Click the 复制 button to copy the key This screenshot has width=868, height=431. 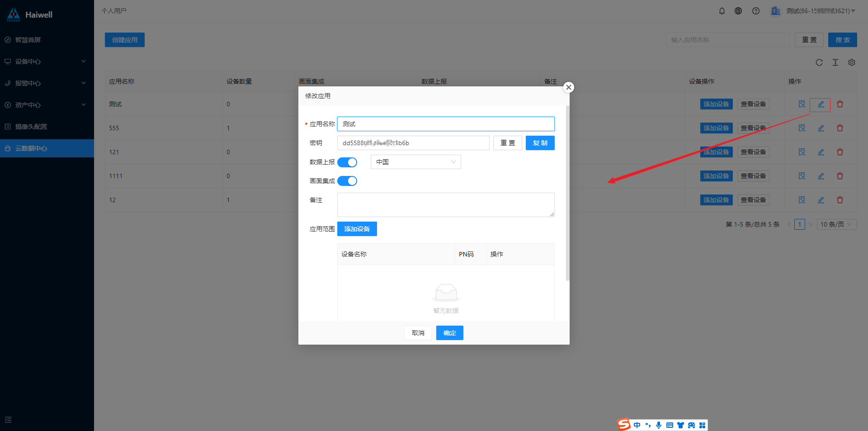540,143
